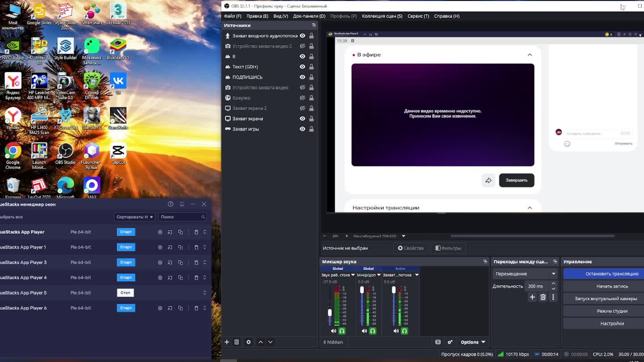The image size is (644, 362).
Task: Delete the selected scene transition with trash icon
Action: [x=543, y=297]
